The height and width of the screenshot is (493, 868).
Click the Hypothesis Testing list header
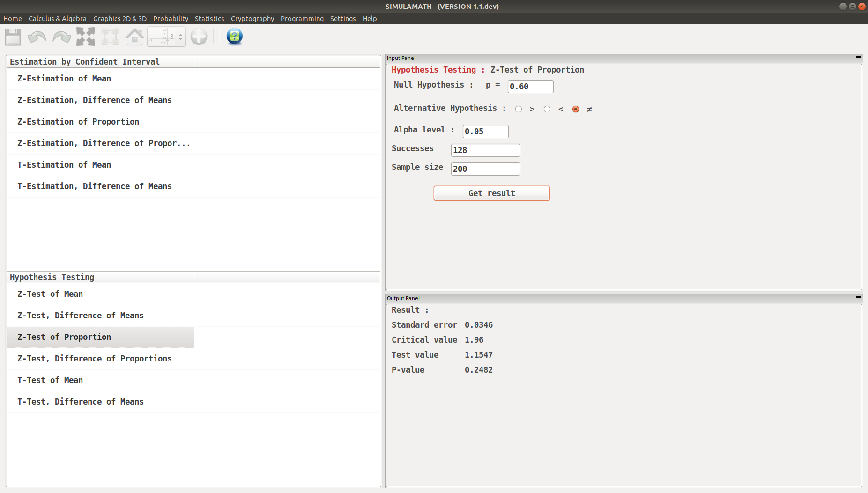click(100, 277)
